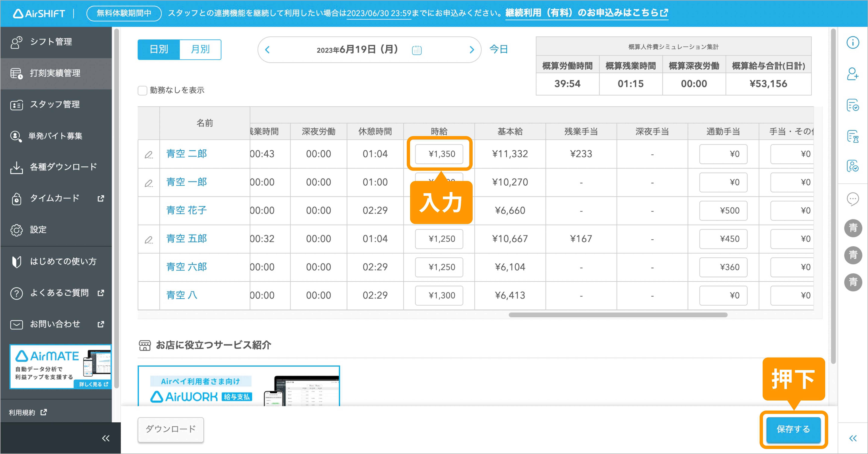868x454 pixels.
Task: Open the 継続利用（有料）のお申込みはこちら link
Action: [587, 13]
